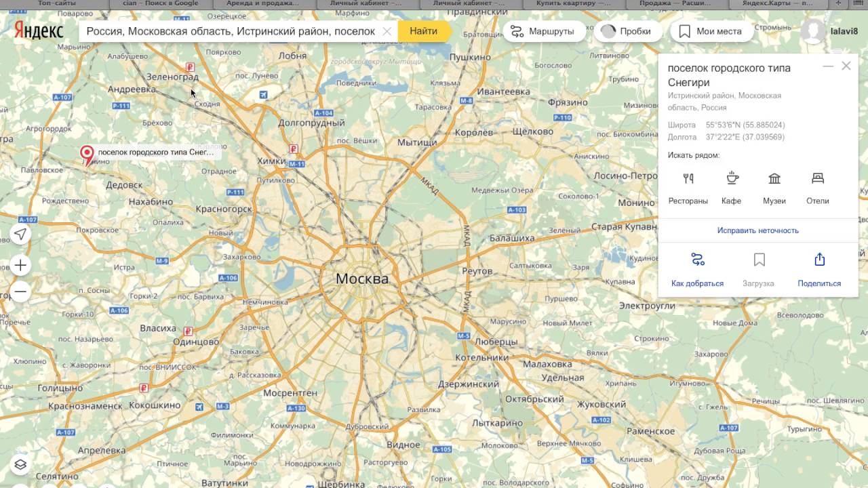Viewport: 868px width, 488px height.
Task: Click the Мытищи label on map
Action: point(417,142)
